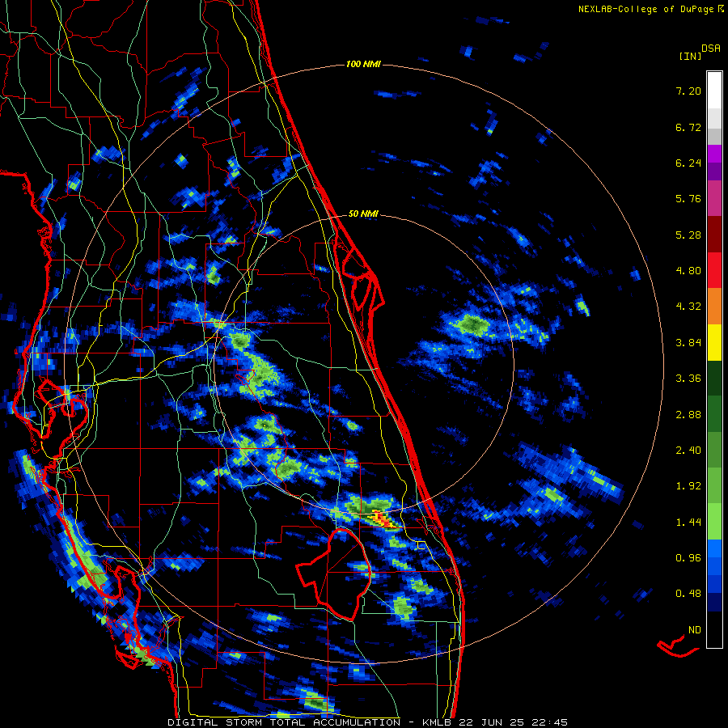This screenshot has width=728, height=728.
Task: Click the 'DIGITAL STORM TOTAL ACCUMULATION' title text
Action: click(x=284, y=722)
